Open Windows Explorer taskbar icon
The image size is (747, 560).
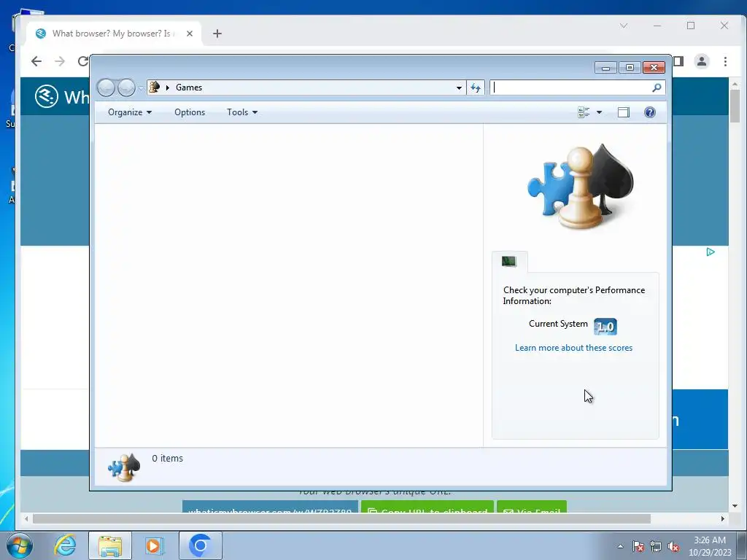point(110,545)
